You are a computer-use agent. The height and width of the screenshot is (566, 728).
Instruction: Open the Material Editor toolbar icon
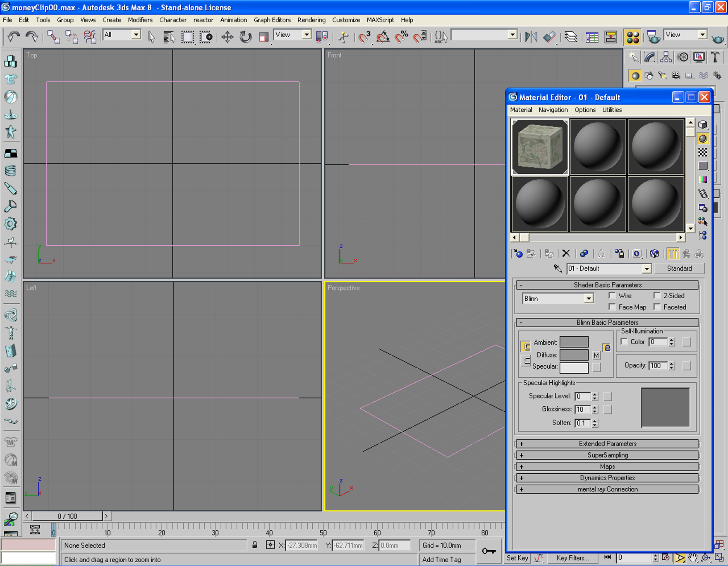[x=632, y=37]
